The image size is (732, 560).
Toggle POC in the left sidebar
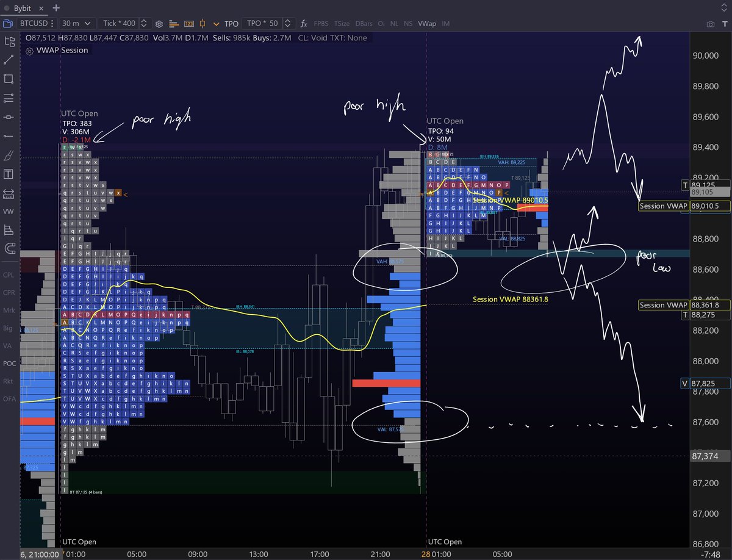pos(9,363)
